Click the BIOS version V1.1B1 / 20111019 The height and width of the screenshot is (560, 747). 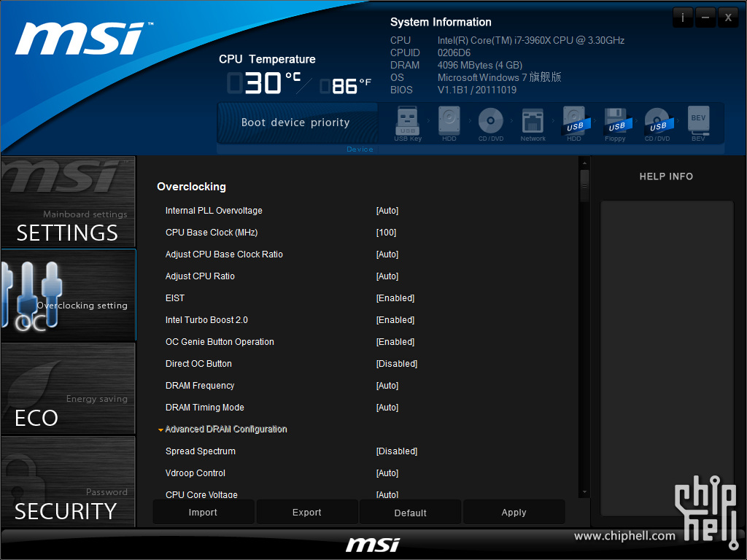click(x=477, y=90)
